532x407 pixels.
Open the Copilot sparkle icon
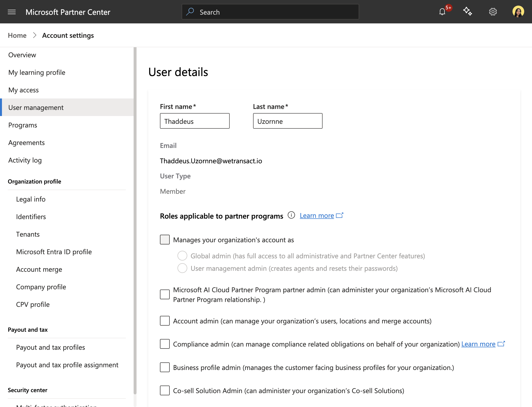(x=468, y=11)
